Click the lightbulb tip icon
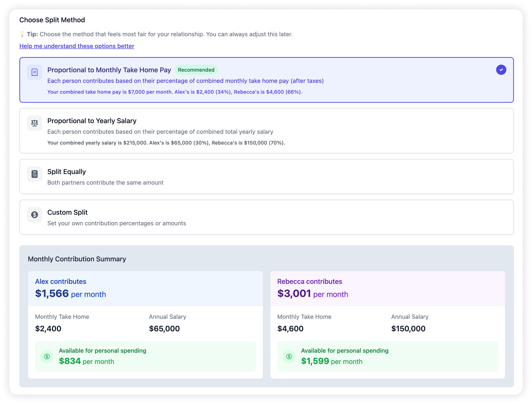This screenshot has height=404, width=532. pyautogui.click(x=22, y=34)
